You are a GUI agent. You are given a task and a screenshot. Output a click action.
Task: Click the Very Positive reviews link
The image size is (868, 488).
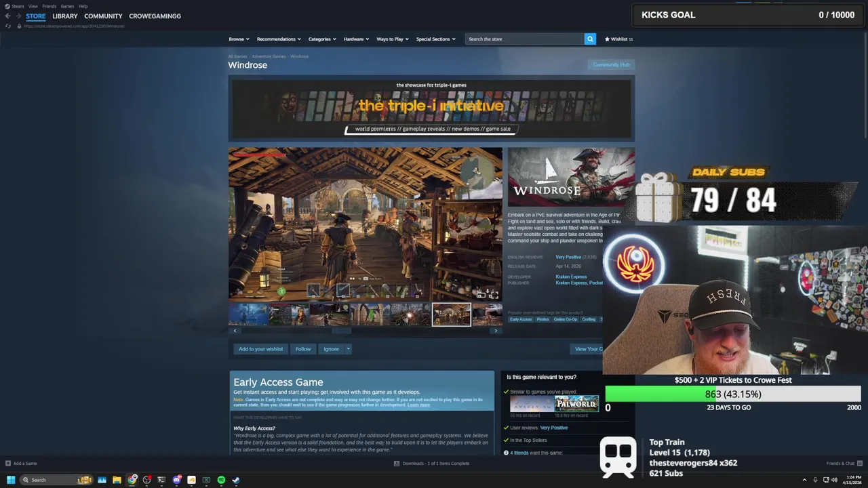click(x=568, y=257)
